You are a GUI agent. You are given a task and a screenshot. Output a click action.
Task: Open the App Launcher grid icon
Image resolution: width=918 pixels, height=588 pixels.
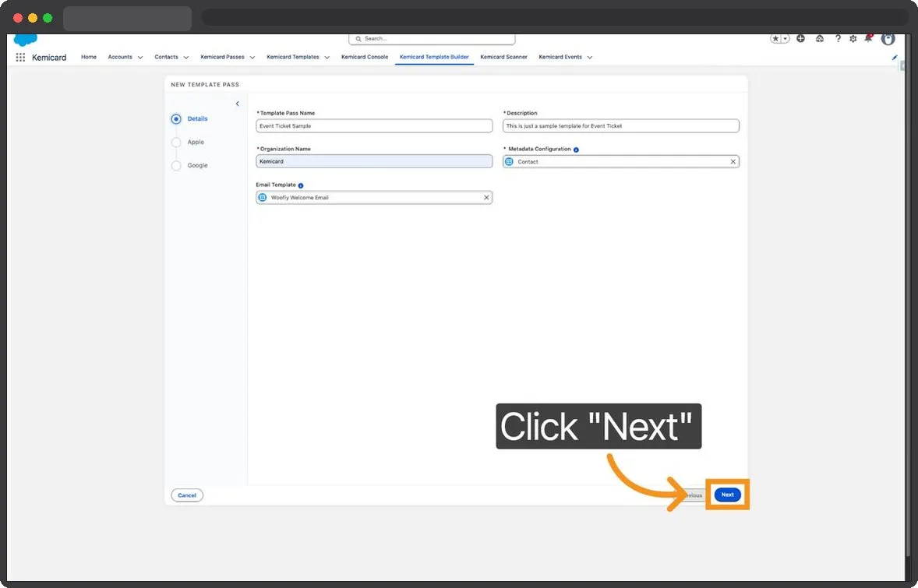pyautogui.click(x=20, y=58)
